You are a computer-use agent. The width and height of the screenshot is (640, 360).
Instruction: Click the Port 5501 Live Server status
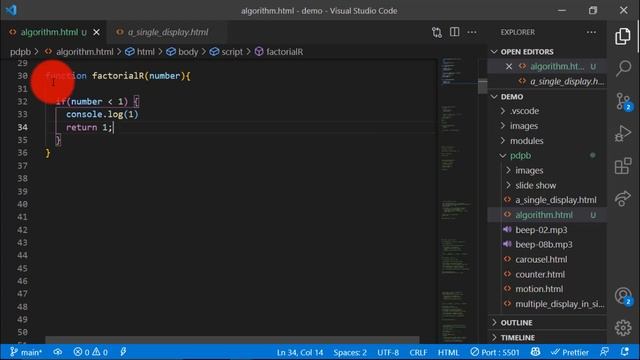click(495, 352)
